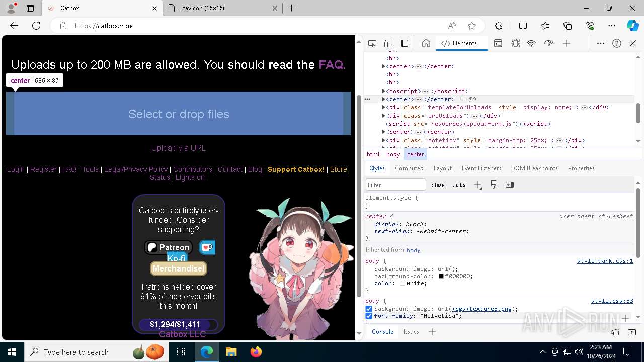Open the DOM Breakpoints tab
This screenshot has width=644, height=362.
[x=534, y=168]
